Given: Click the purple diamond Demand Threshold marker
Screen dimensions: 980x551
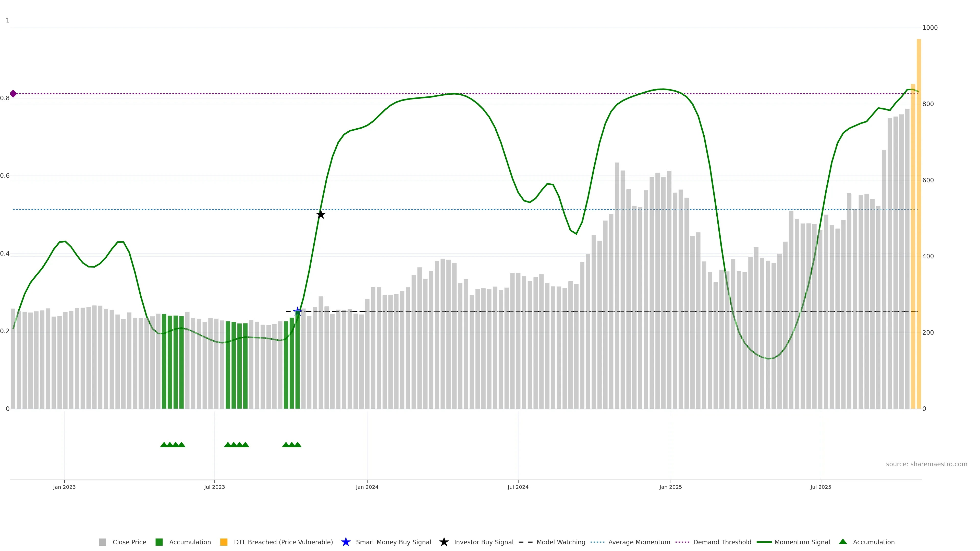Looking at the screenshot, I should 13,94.
